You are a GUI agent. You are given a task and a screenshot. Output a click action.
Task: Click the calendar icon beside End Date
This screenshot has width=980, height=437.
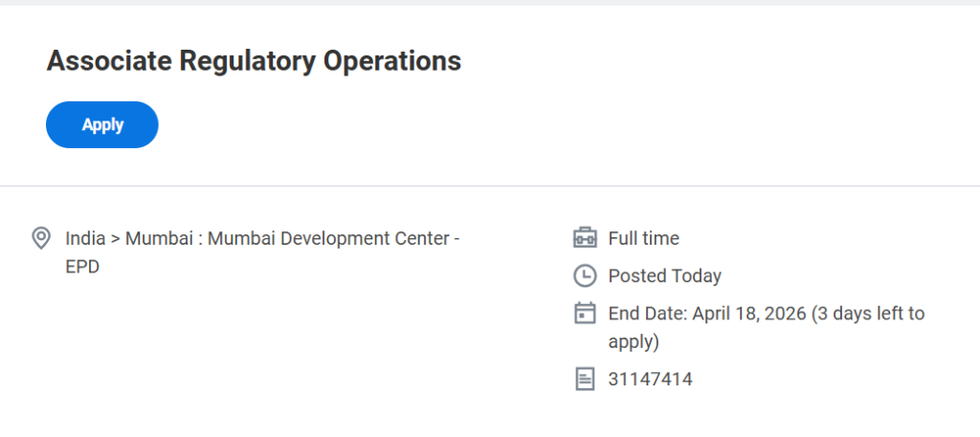[584, 314]
